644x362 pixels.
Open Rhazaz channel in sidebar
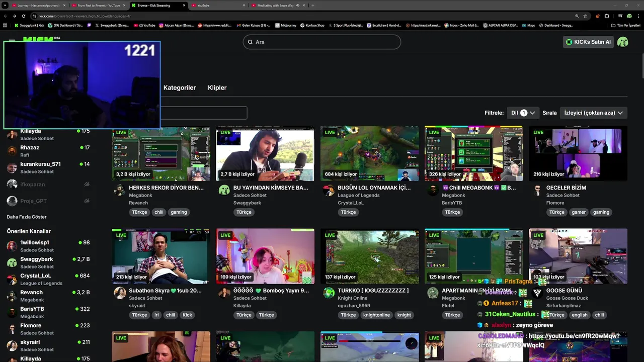click(48, 151)
